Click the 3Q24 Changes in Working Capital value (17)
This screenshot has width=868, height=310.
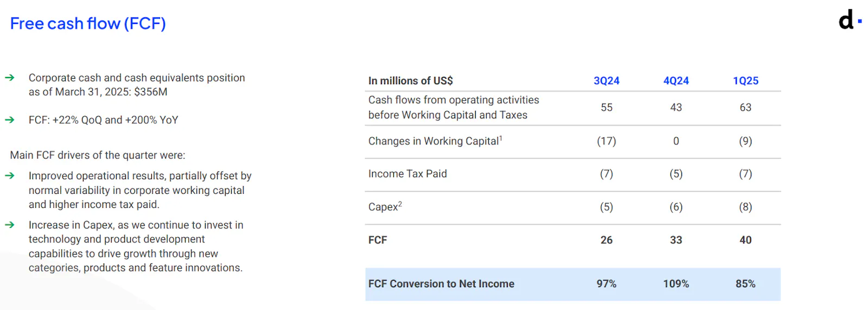pos(607,141)
